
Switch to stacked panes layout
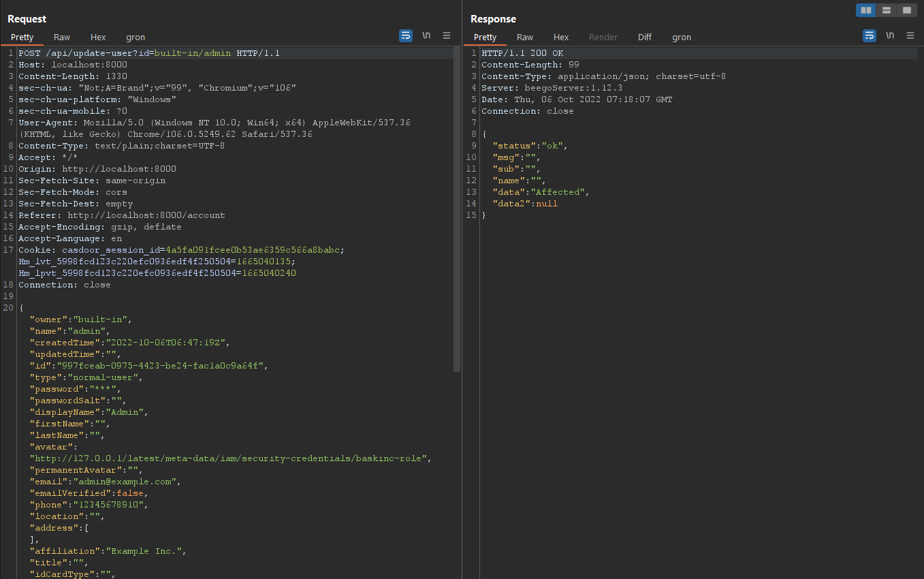[886, 10]
